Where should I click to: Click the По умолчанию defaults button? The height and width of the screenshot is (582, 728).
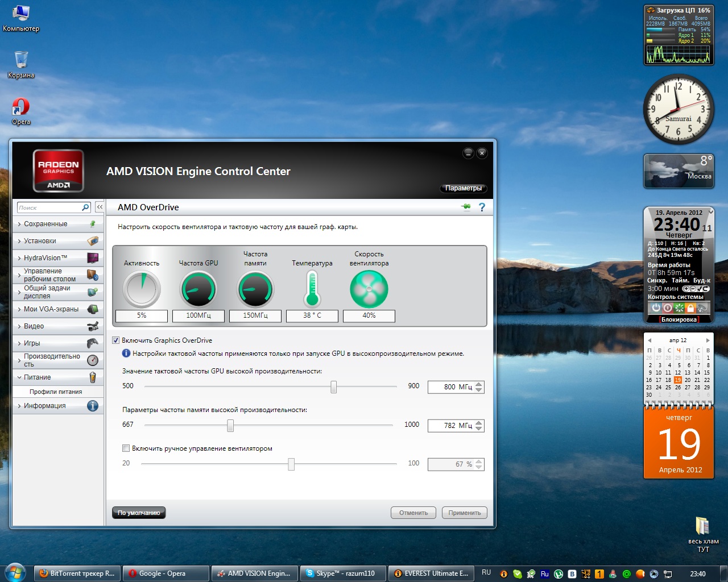pos(139,513)
